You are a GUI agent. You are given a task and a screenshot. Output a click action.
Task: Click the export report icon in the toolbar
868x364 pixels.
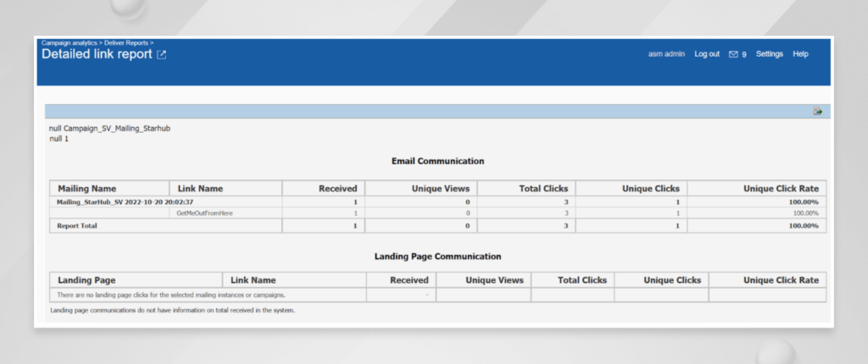pos(818,111)
